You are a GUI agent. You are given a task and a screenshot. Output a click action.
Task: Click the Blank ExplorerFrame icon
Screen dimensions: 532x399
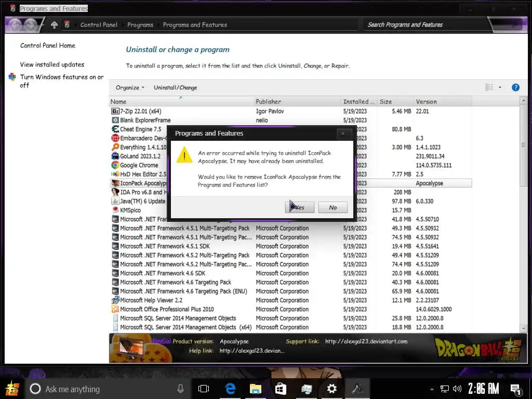pos(115,120)
